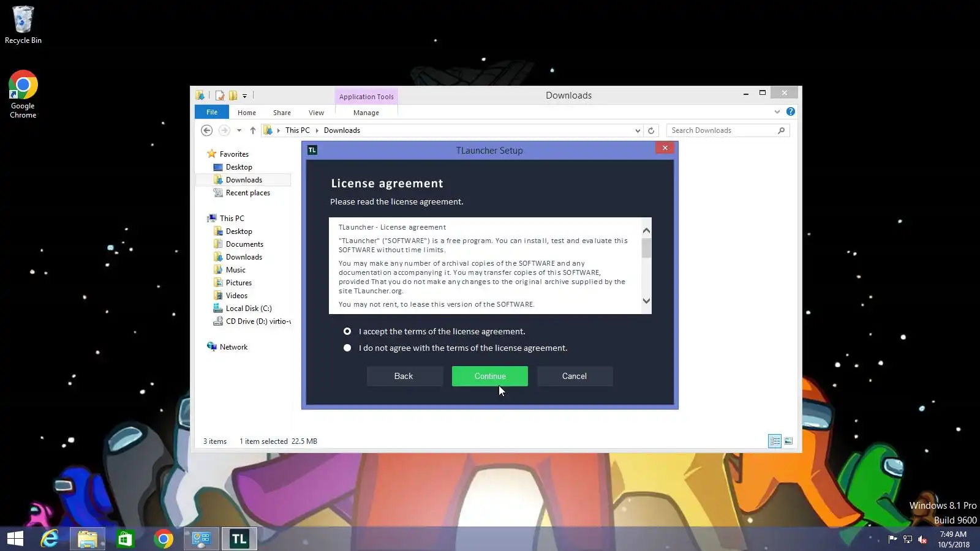The height and width of the screenshot is (551, 980).
Task: Open Windows Store taskbar icon
Action: (126, 539)
